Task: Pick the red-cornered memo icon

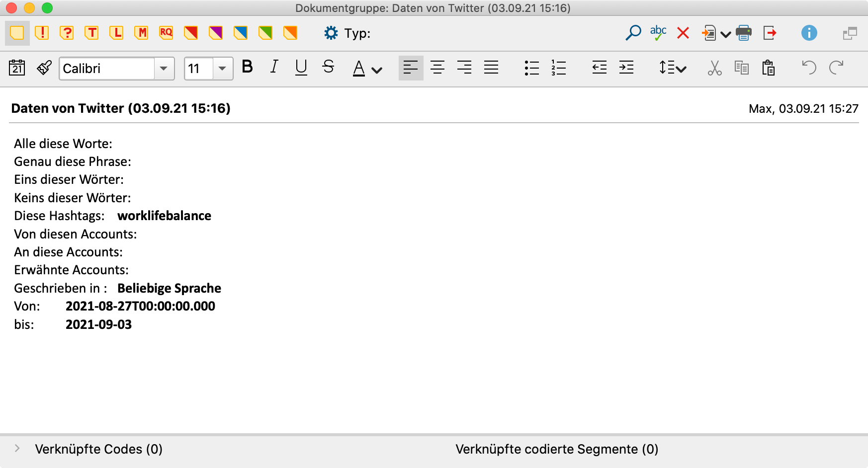Action: (x=191, y=33)
